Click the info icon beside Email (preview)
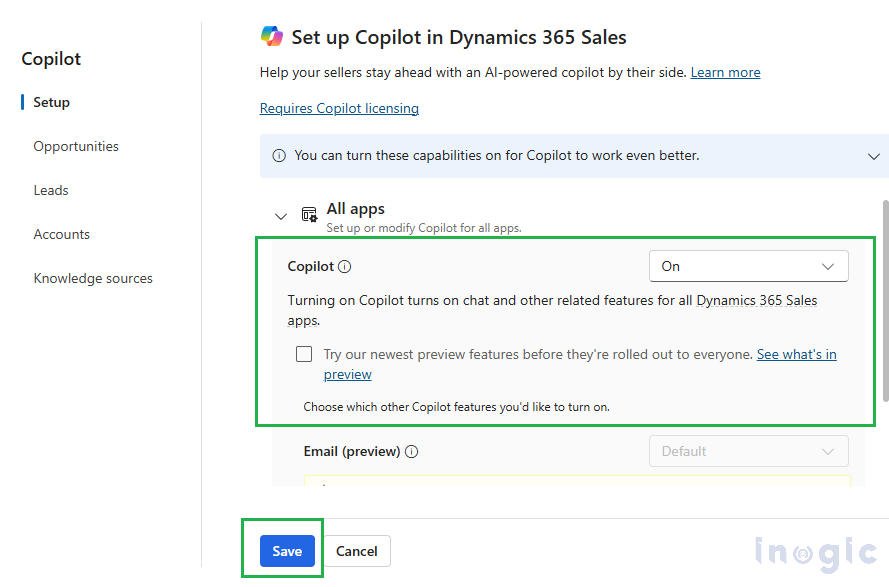Screen dimensions: 889x587 (x=412, y=452)
